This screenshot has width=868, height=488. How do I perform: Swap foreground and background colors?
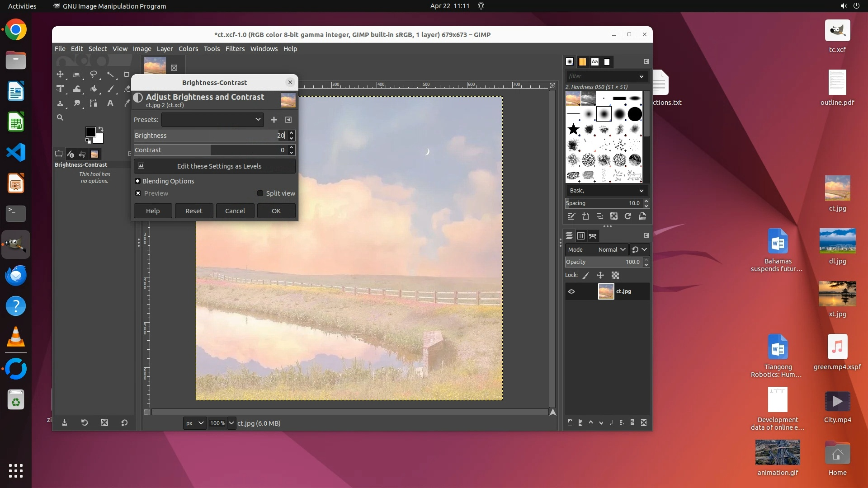[101, 129]
